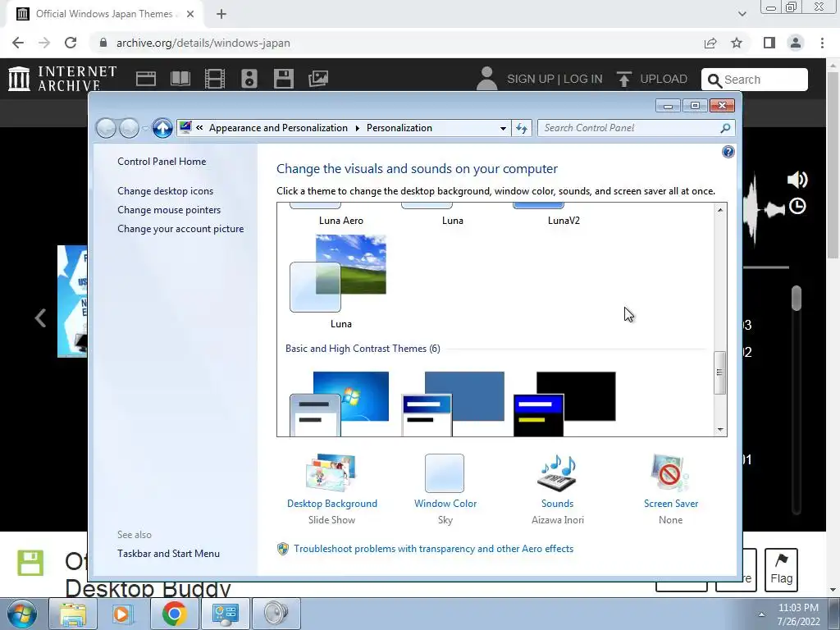Go back in Chrome
Image resolution: width=840 pixels, height=630 pixels.
point(18,43)
